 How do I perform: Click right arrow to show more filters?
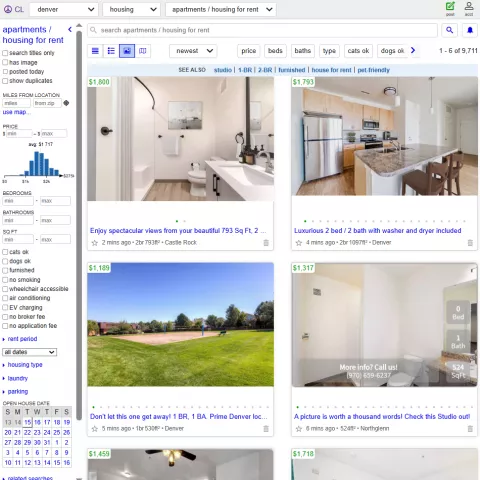pyautogui.click(x=413, y=50)
